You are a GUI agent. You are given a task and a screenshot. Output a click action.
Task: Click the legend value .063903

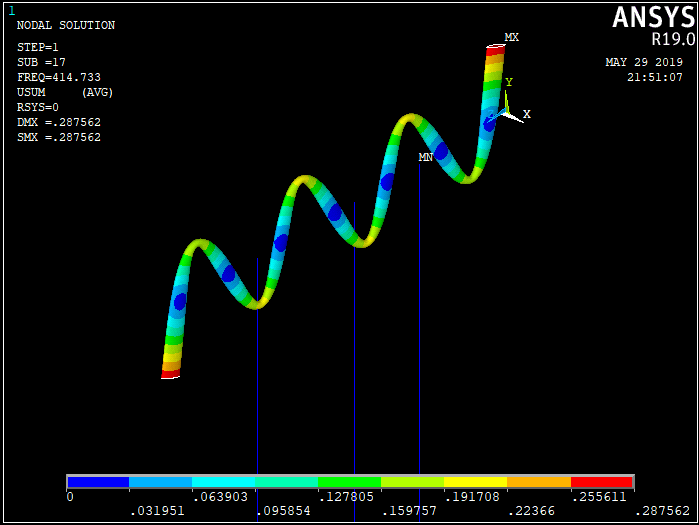220,496
